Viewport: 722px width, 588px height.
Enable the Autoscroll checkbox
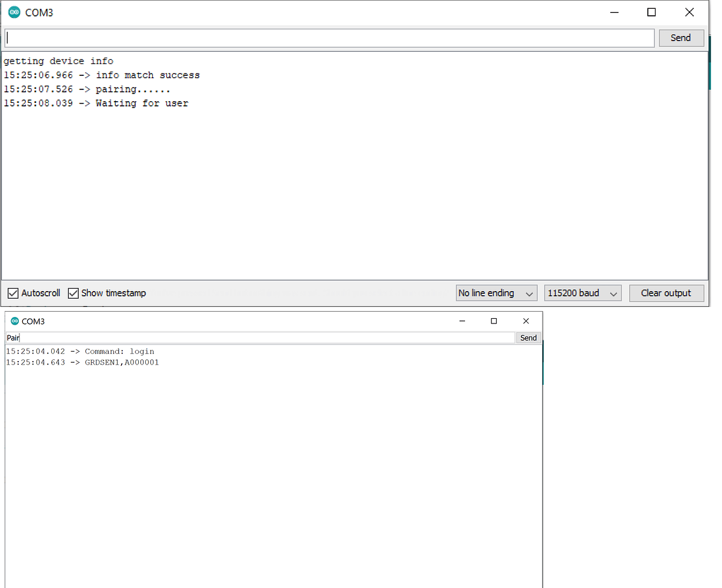13,293
